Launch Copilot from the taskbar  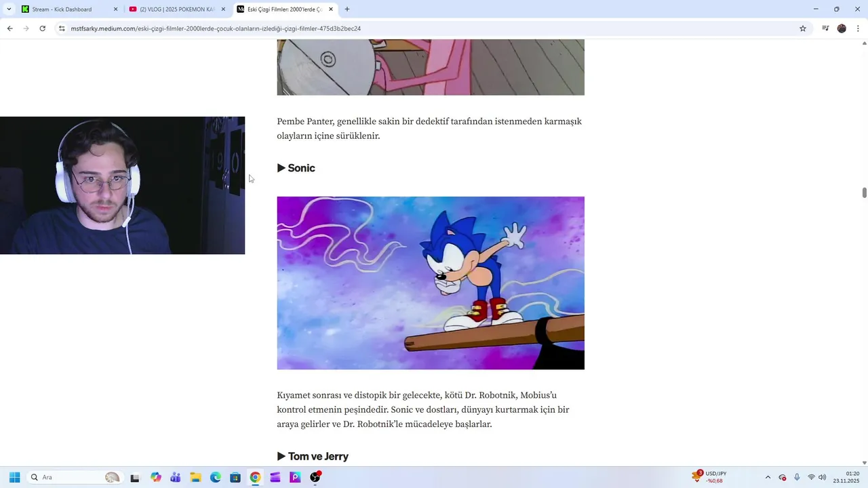[x=156, y=477]
